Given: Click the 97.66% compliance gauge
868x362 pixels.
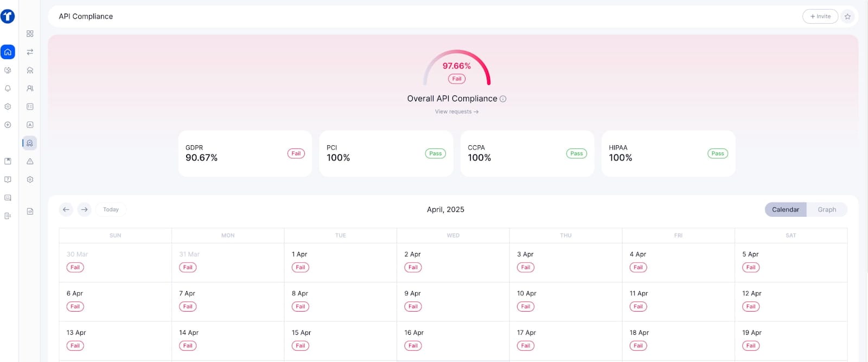Looking at the screenshot, I should coord(457,67).
